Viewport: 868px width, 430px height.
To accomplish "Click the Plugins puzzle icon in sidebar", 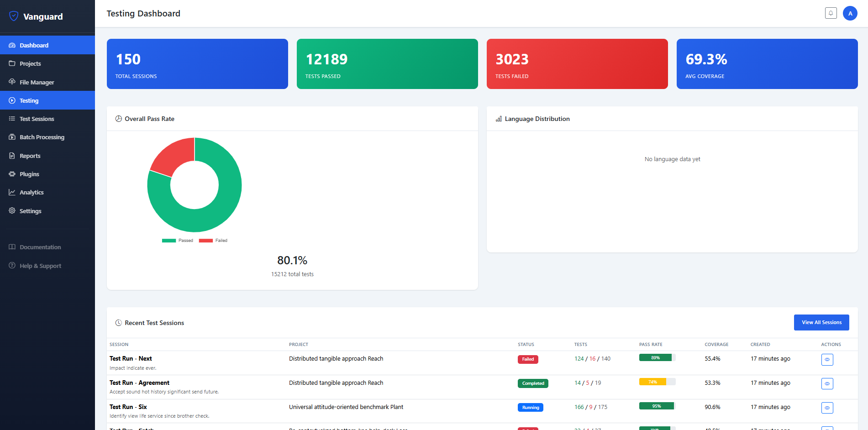I will point(12,174).
